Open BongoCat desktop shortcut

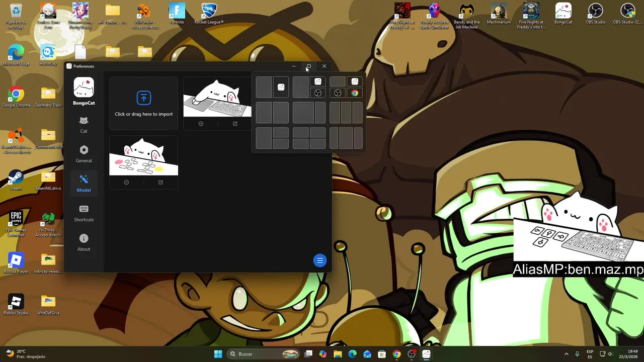tap(563, 14)
